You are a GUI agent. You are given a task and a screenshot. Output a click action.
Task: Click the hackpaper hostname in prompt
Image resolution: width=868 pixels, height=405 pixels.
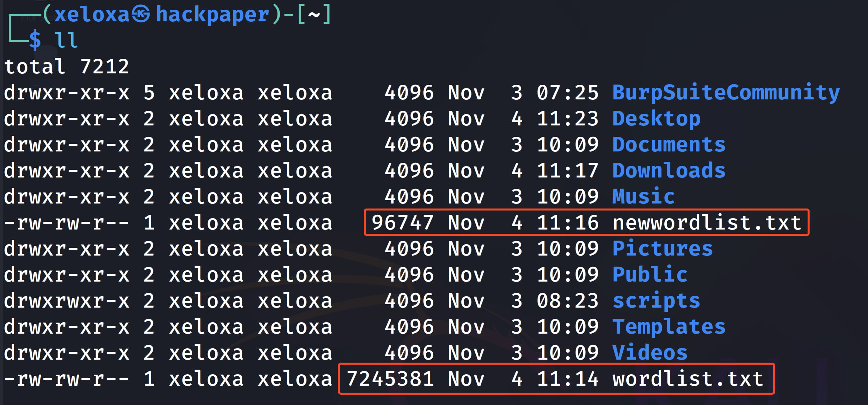click(x=212, y=14)
